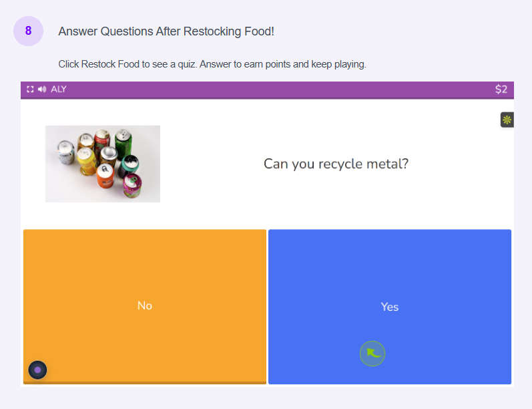Click the purple game header bar
The height and width of the screenshot is (409, 532).
tap(267, 90)
